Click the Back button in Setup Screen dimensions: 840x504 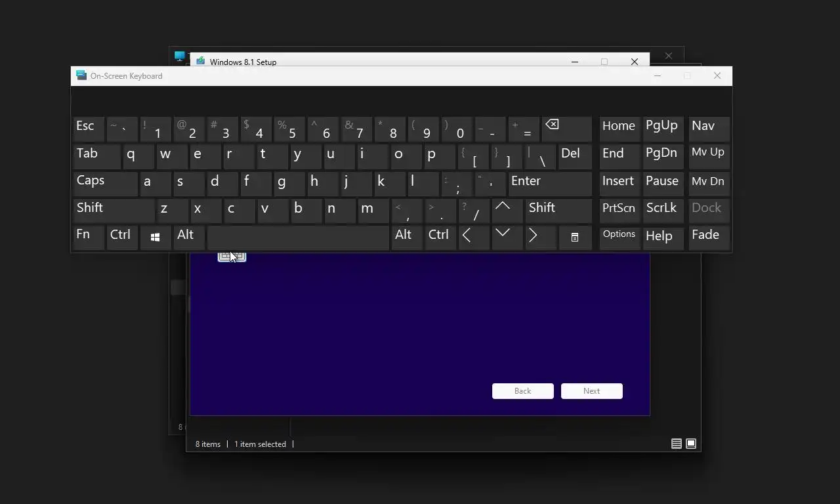coord(523,391)
